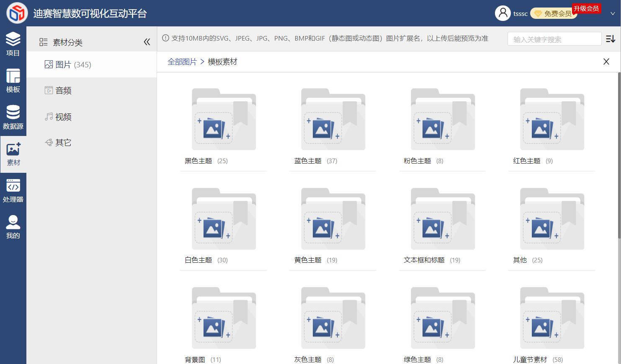
Task: Open the 处理器 sidebar icon
Action: (13, 191)
